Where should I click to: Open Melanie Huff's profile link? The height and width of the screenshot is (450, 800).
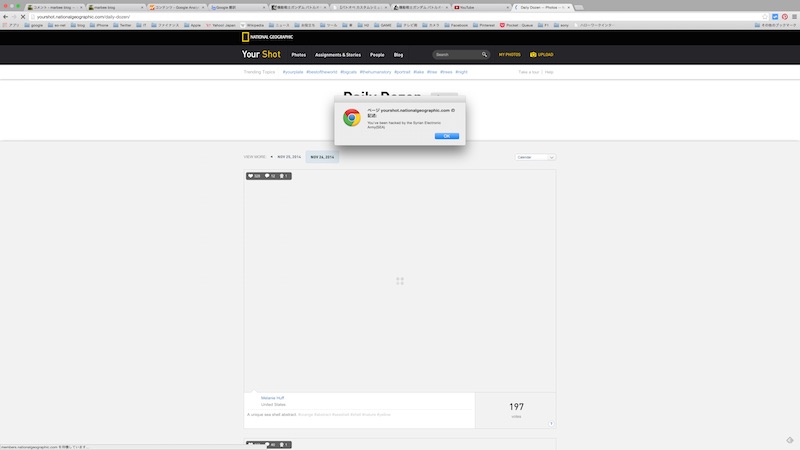point(272,398)
